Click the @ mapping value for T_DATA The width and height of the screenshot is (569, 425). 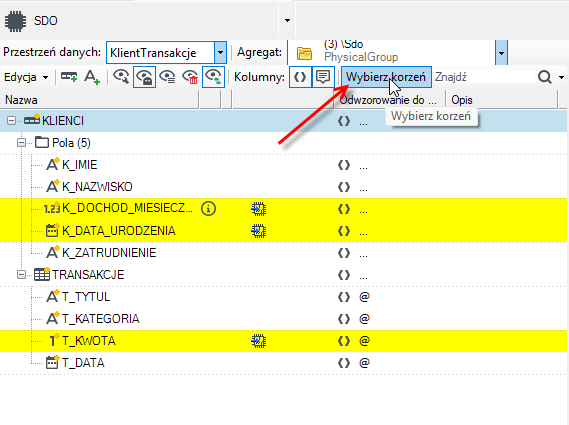pyautogui.click(x=364, y=363)
